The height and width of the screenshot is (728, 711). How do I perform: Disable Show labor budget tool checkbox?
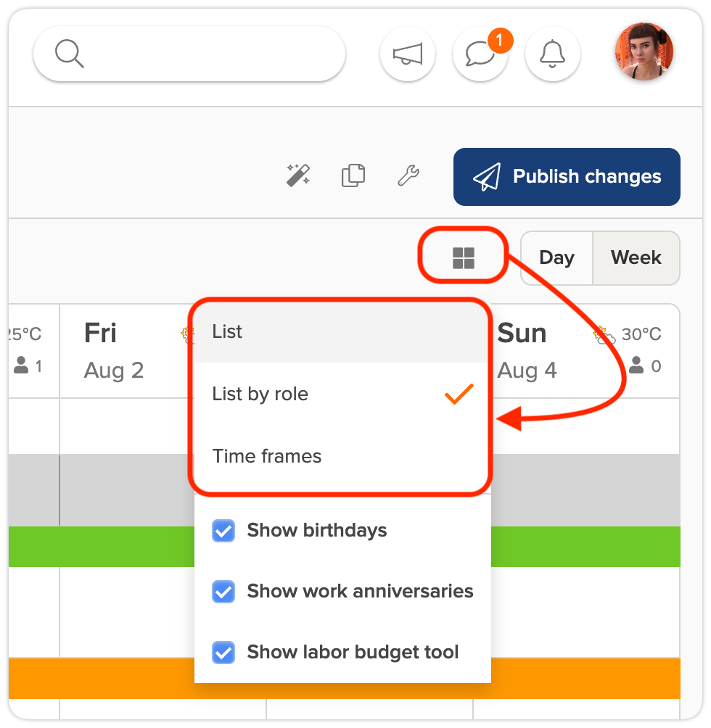[x=223, y=653]
